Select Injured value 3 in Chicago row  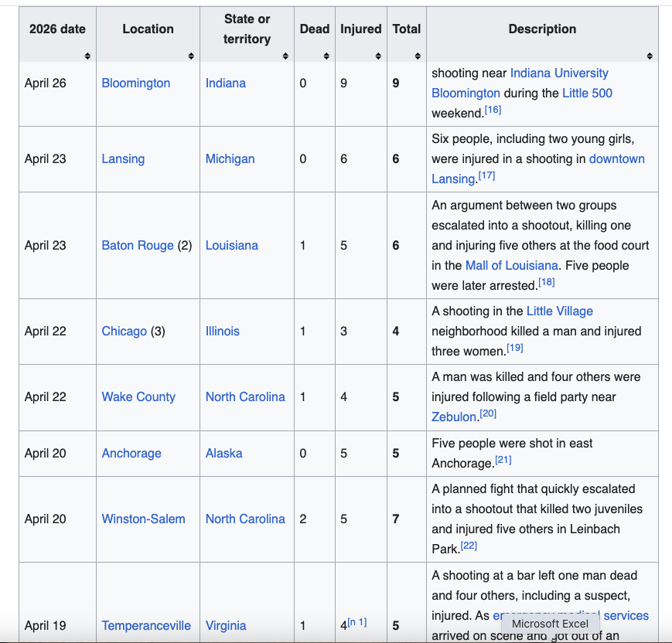(x=343, y=331)
